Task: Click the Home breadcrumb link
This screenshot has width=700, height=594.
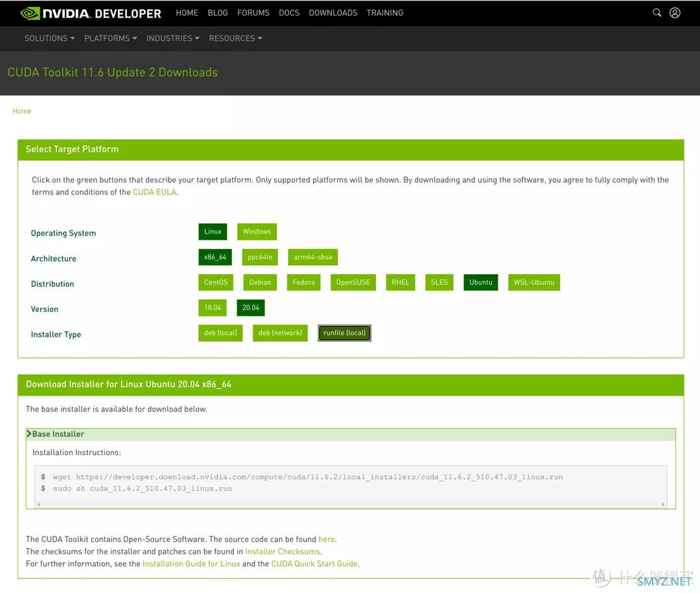Action: point(22,111)
